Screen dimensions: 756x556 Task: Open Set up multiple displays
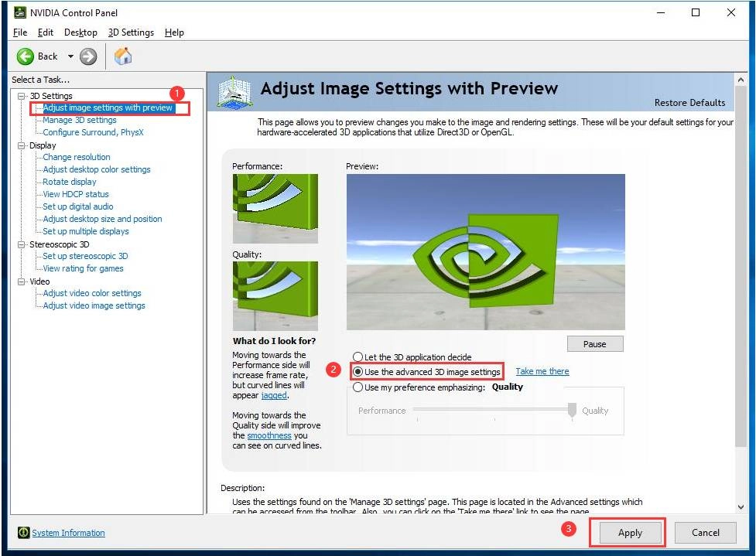pos(86,231)
